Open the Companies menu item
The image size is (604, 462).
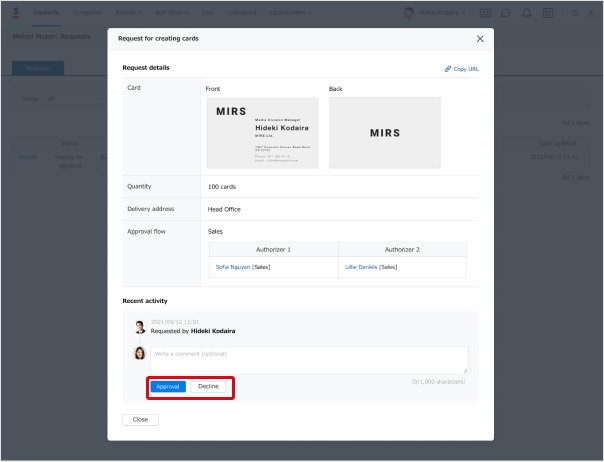(x=87, y=13)
